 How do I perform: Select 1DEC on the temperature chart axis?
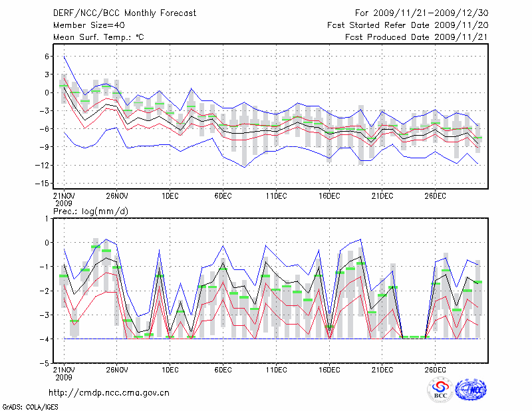(169, 196)
